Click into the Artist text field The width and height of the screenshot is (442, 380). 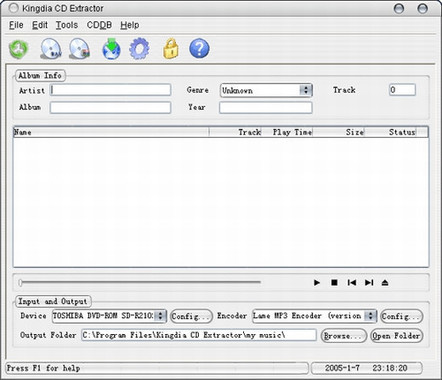(x=110, y=90)
